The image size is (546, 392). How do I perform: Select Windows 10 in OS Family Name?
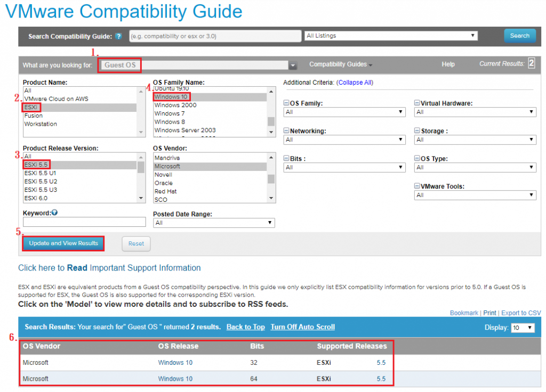[210, 97]
